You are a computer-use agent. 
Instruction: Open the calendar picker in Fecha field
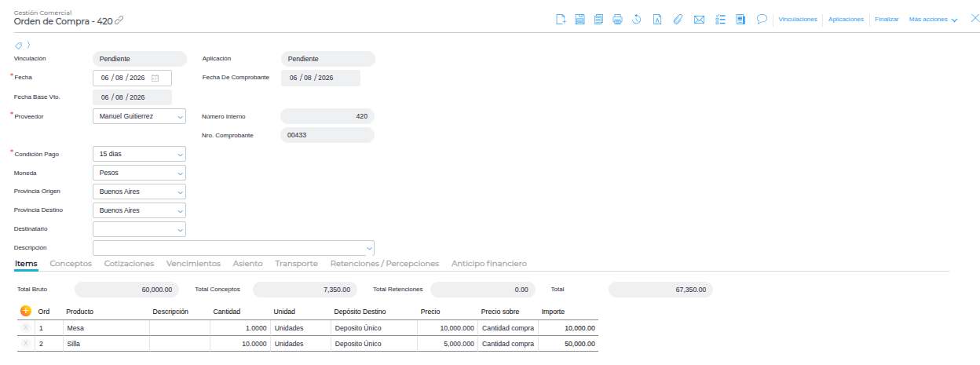[155, 78]
